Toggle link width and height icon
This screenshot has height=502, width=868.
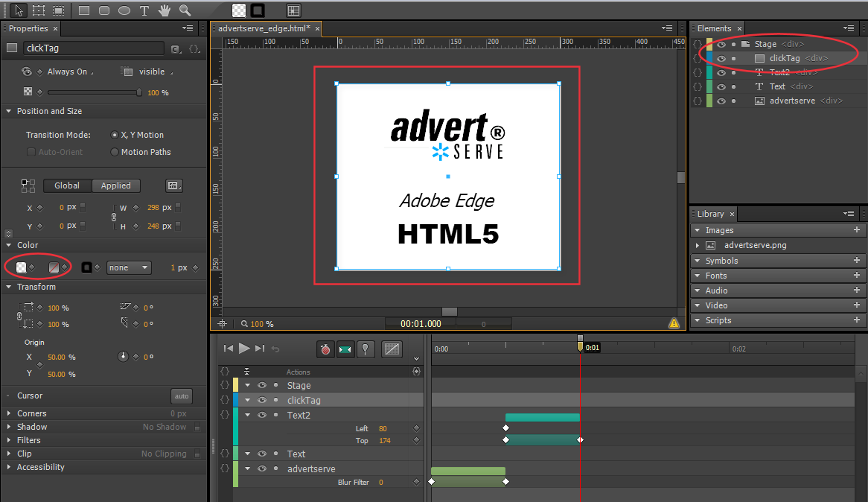[114, 217]
